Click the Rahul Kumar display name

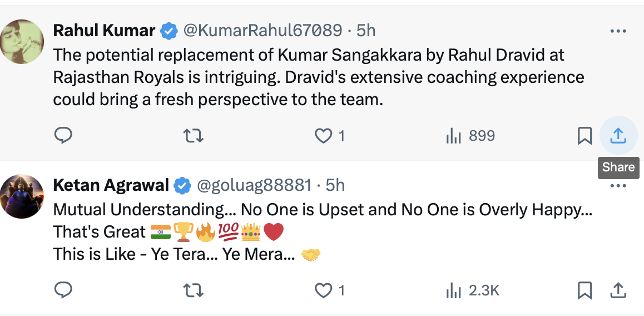104,31
